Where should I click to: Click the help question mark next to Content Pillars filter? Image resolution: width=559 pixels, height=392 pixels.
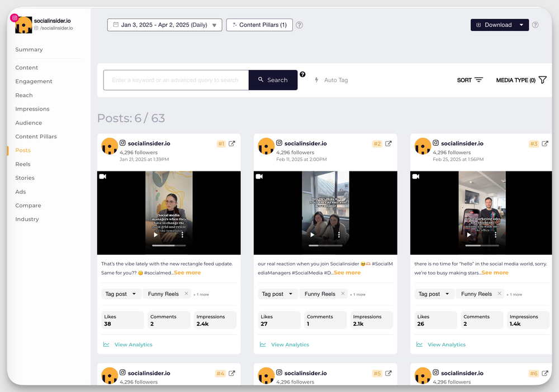[299, 25]
